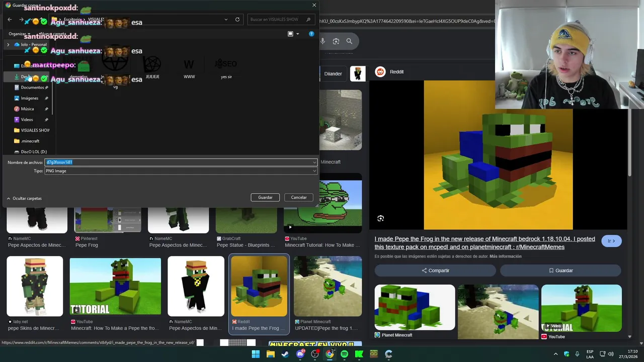Click Cancelar in the save dialog
This screenshot has height=362, width=644.
[299, 198]
